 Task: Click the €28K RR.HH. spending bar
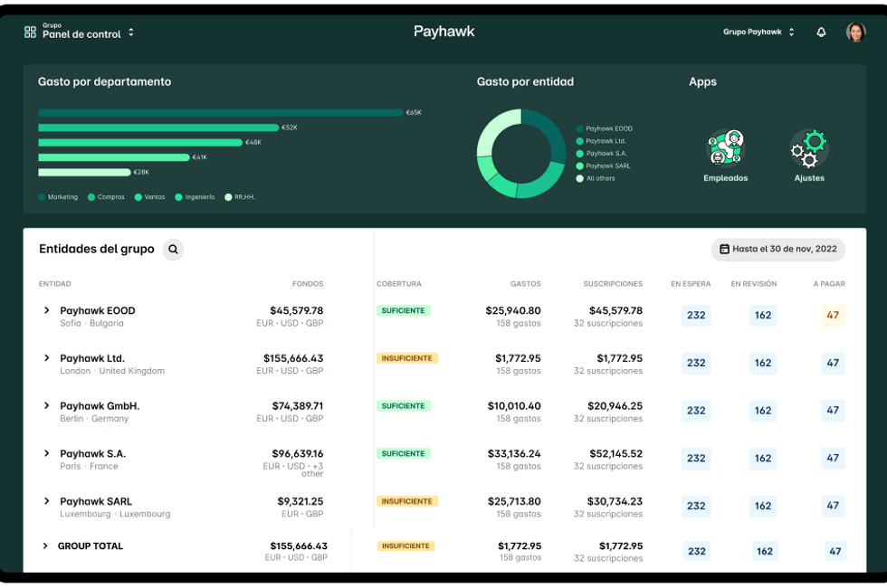[84, 173]
